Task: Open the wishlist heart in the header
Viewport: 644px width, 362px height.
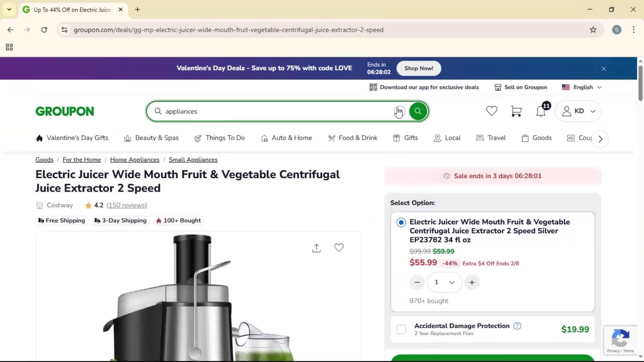Action: (x=491, y=111)
